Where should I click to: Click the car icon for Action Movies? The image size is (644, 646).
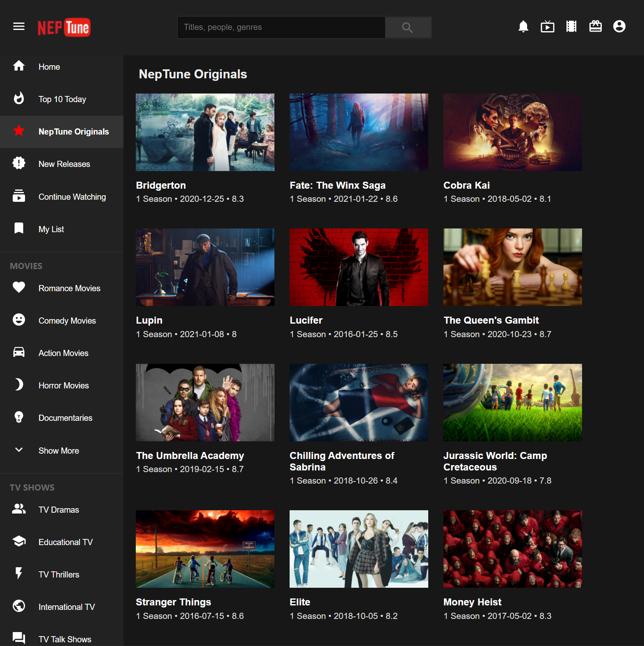(x=19, y=352)
